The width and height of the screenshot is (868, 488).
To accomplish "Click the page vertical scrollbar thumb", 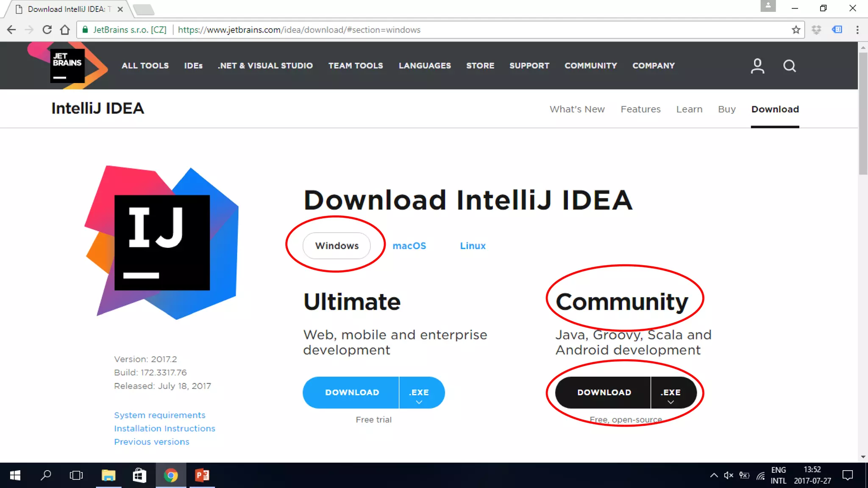I will [x=863, y=114].
